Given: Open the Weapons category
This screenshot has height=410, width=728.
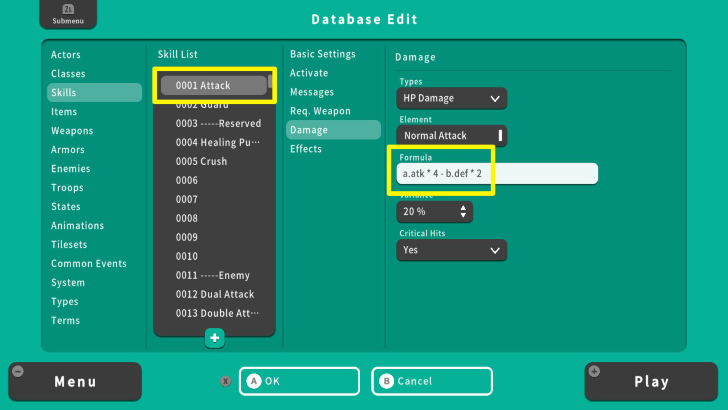Looking at the screenshot, I should coord(72,131).
